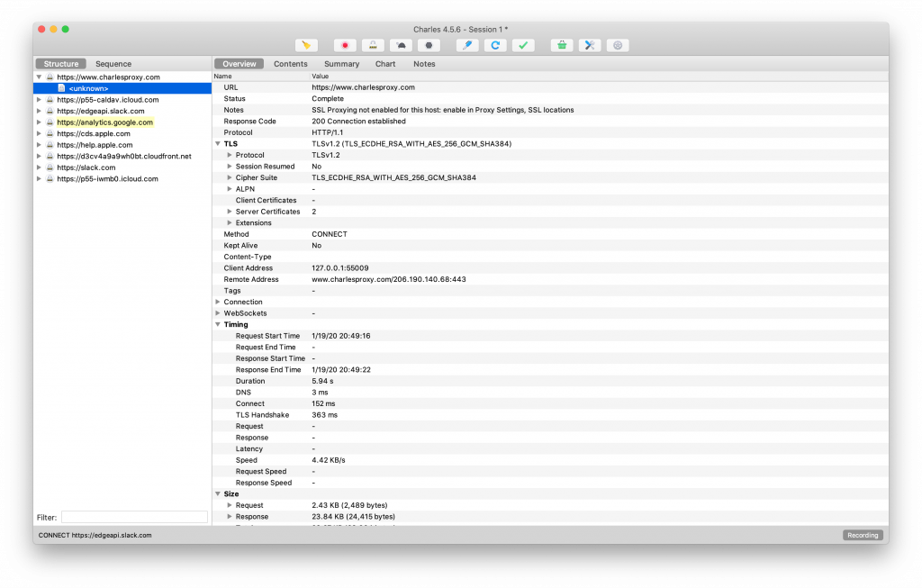
Task: Click into the Filter input field
Action: (135, 518)
